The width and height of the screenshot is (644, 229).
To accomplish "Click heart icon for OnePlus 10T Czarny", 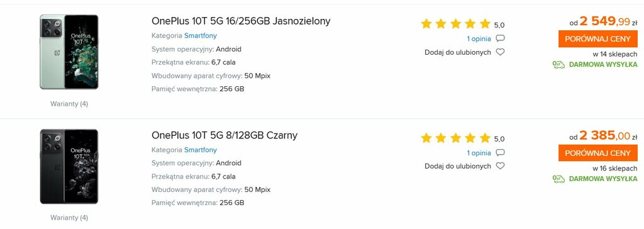I will (500, 166).
